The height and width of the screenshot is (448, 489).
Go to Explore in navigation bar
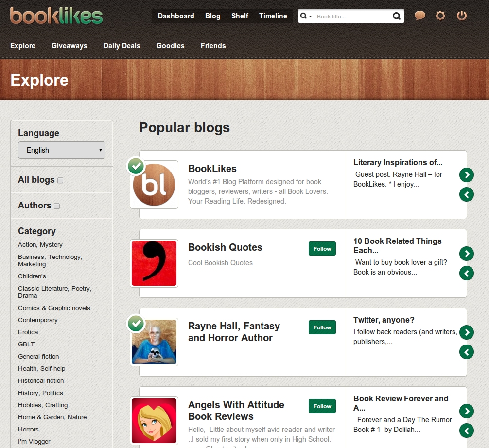[23, 46]
